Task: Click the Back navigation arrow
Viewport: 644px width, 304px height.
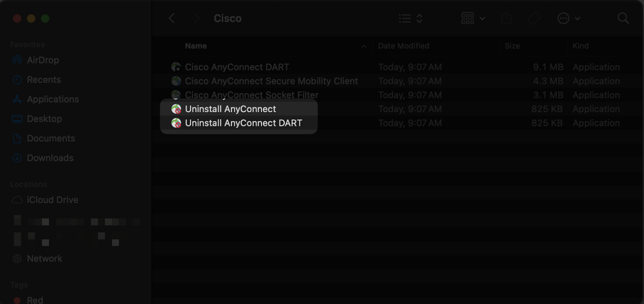Action: click(x=171, y=18)
